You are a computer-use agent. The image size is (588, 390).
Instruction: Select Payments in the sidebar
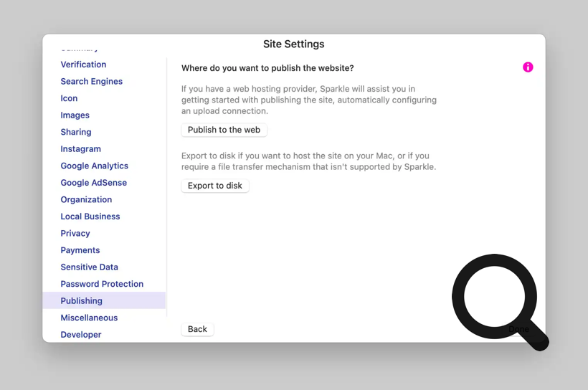coord(80,250)
